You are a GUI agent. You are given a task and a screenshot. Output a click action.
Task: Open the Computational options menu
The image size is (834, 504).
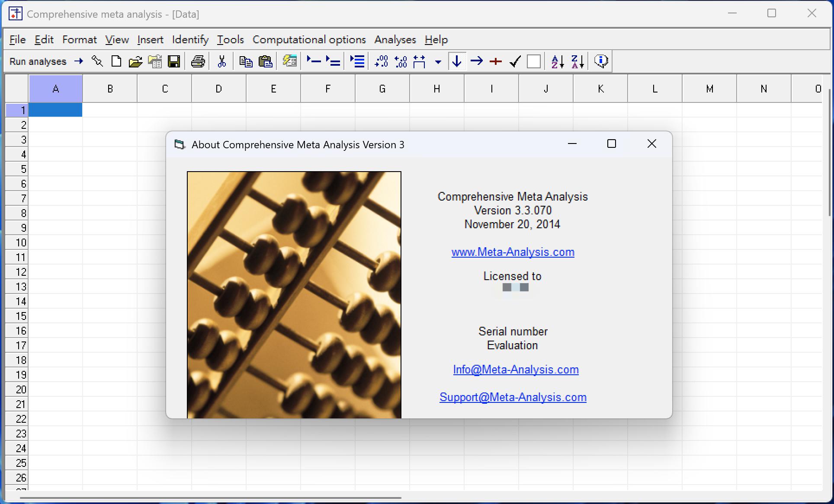309,40
